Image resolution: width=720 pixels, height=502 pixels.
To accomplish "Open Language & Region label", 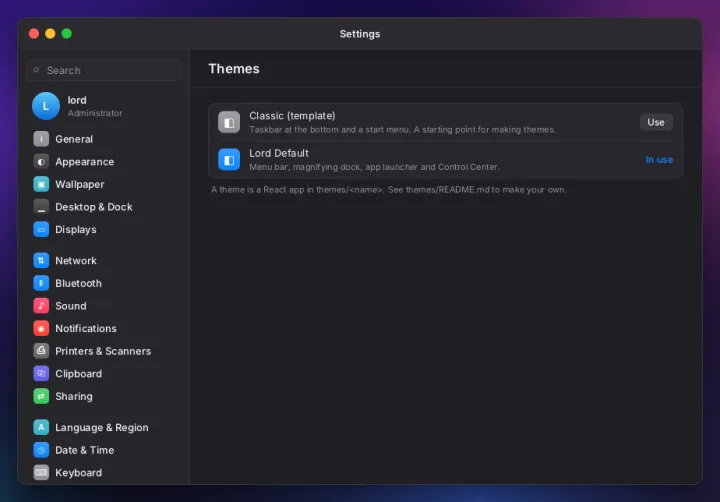I will pos(102,427).
